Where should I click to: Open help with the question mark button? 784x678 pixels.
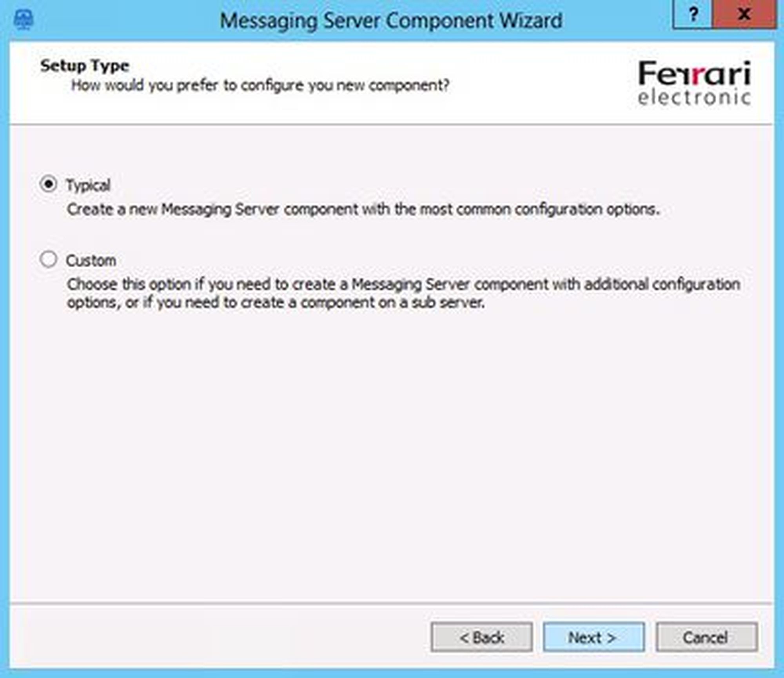(693, 15)
